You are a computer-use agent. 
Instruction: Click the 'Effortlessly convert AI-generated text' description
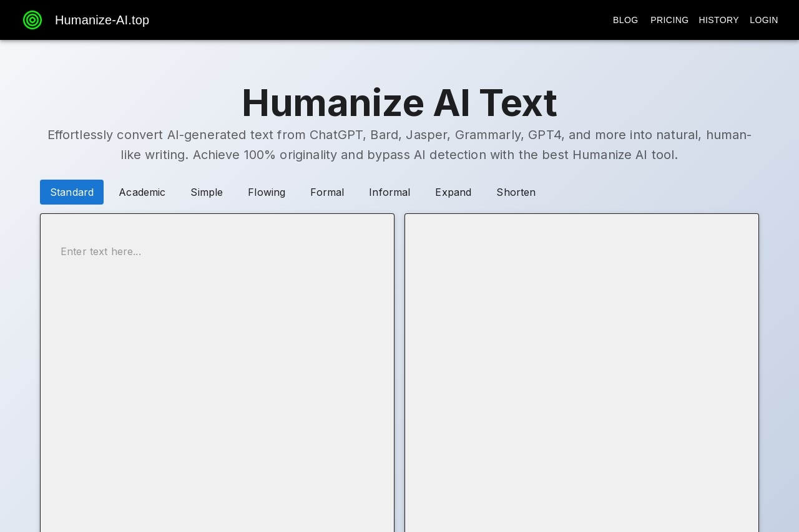point(399,145)
